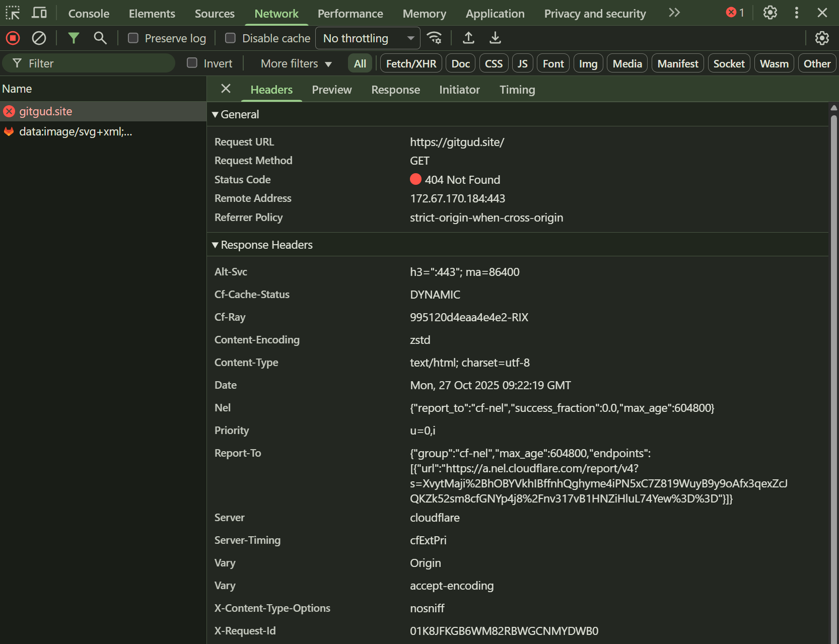The width and height of the screenshot is (839, 644).
Task: Filter requests by Wasm type
Action: (x=775, y=63)
